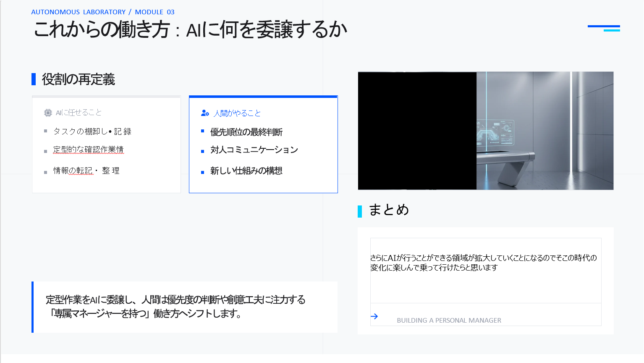
Task: Click the misspelled text 定型的な確認作業情
Action: [88, 150]
